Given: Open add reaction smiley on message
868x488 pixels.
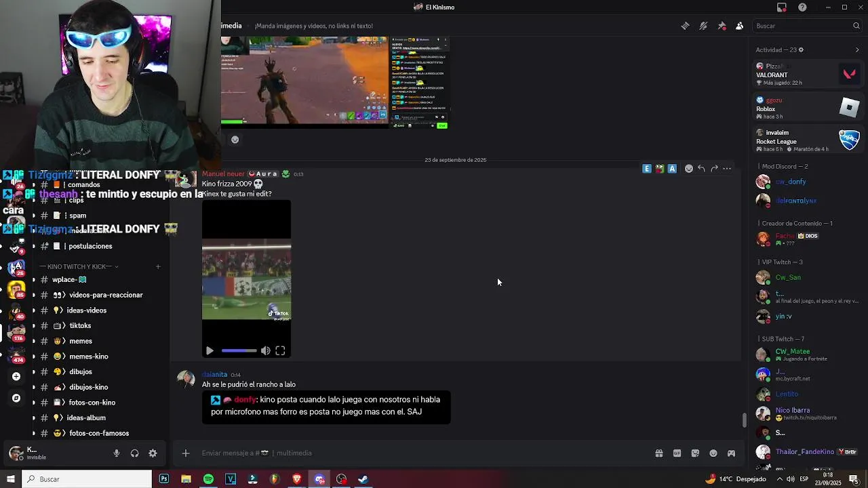Looking at the screenshot, I should (689, 169).
